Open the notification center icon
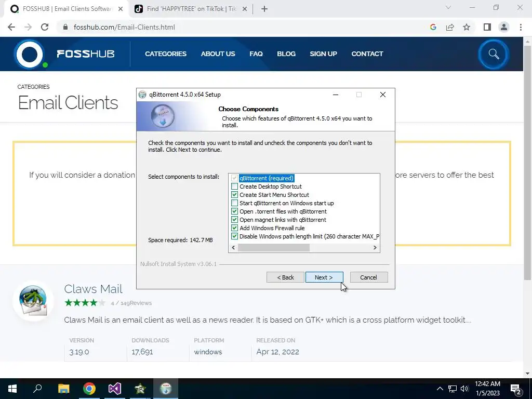Image resolution: width=532 pixels, height=399 pixels. pos(516,389)
